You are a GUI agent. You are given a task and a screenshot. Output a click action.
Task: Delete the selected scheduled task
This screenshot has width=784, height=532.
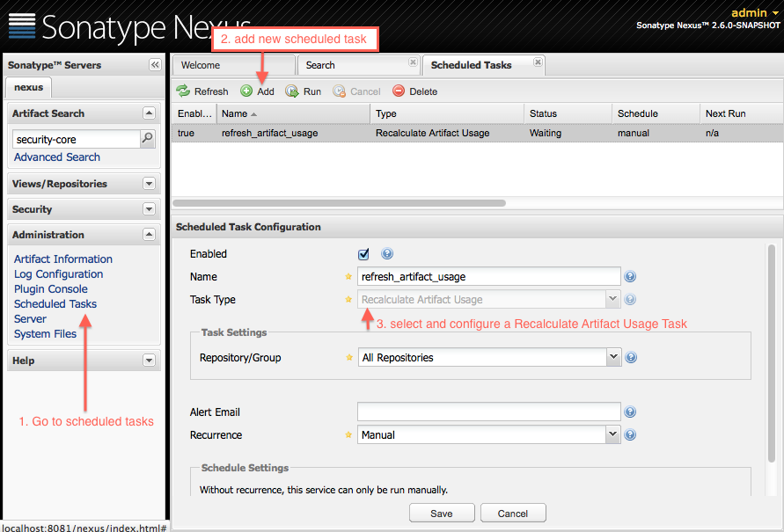tap(415, 91)
